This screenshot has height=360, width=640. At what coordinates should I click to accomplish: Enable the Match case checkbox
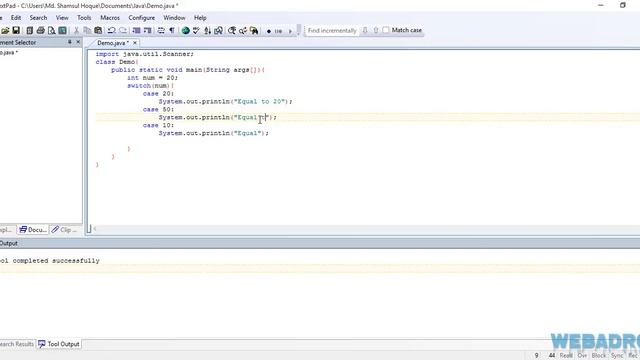386,30
